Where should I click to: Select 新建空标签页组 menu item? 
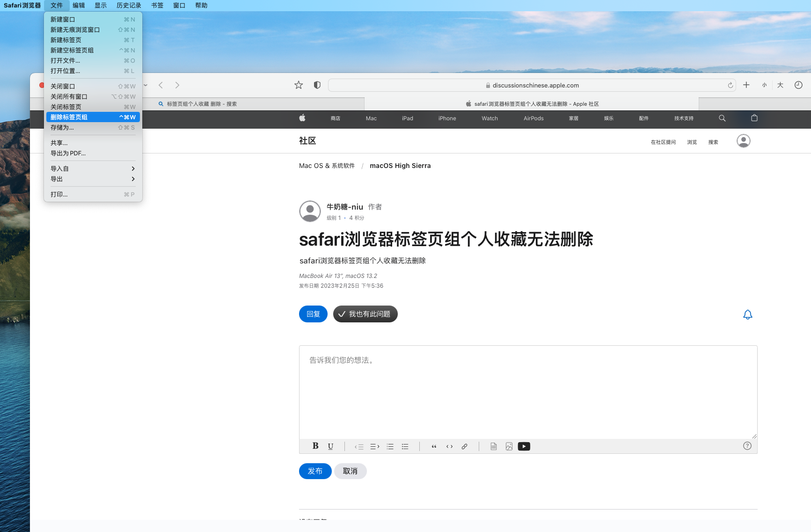(93, 50)
